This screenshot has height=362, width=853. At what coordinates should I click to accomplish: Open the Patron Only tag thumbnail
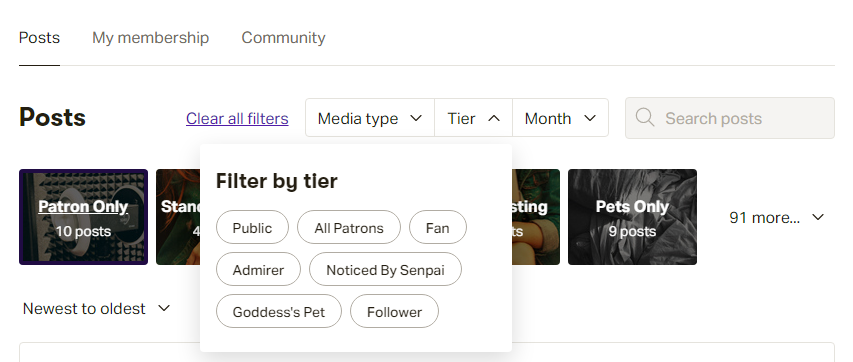click(83, 217)
